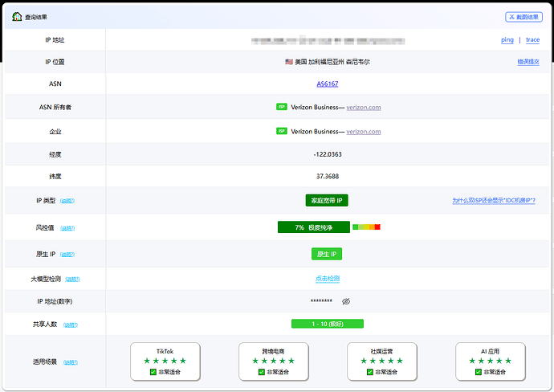The height and width of the screenshot is (392, 554).
Task: Click the 社媒运营 scenario card
Action: pos(382,361)
